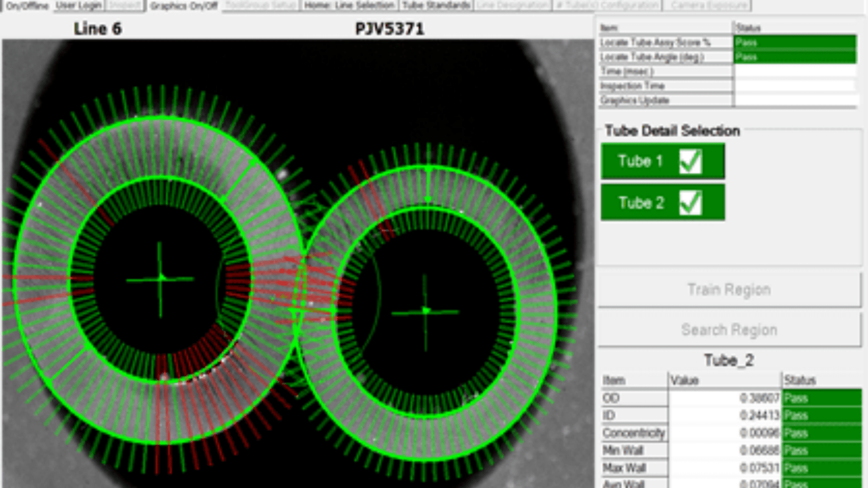868x488 pixels.
Task: Open Camera Exposure settings
Action: coord(707,6)
